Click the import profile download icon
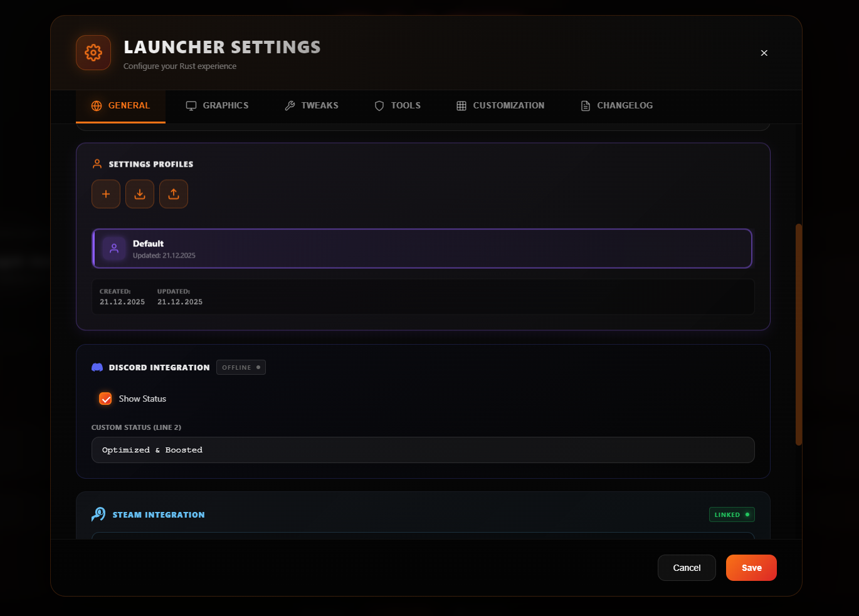 pyautogui.click(x=140, y=194)
